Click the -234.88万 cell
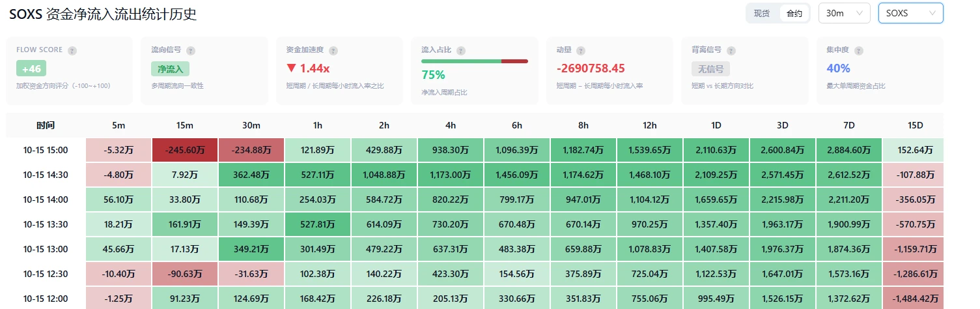 251,150
